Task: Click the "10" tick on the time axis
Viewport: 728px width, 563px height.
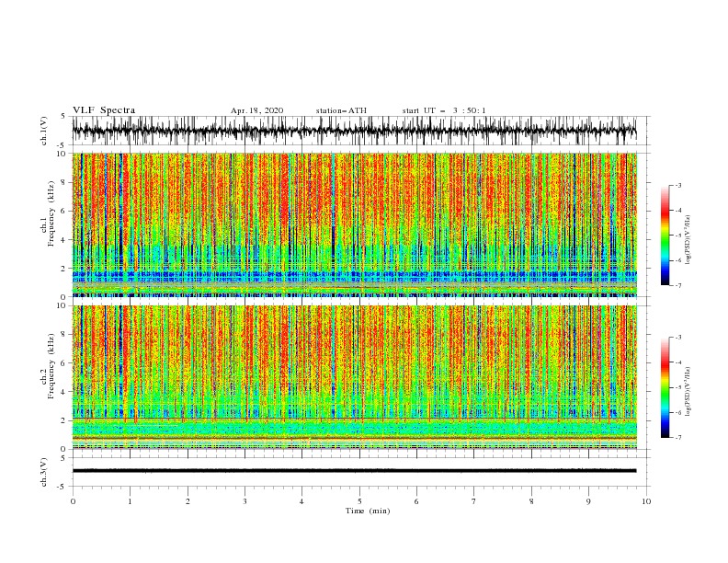Action: tap(646, 501)
